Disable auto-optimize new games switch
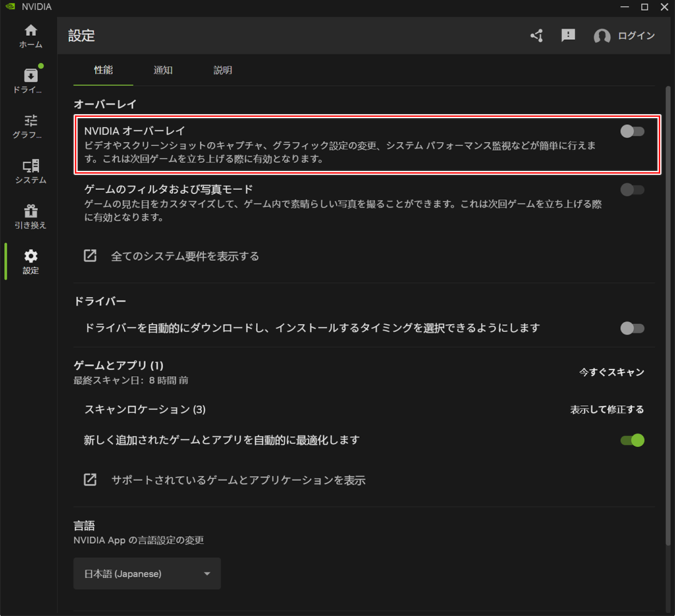675x616 pixels. [632, 440]
